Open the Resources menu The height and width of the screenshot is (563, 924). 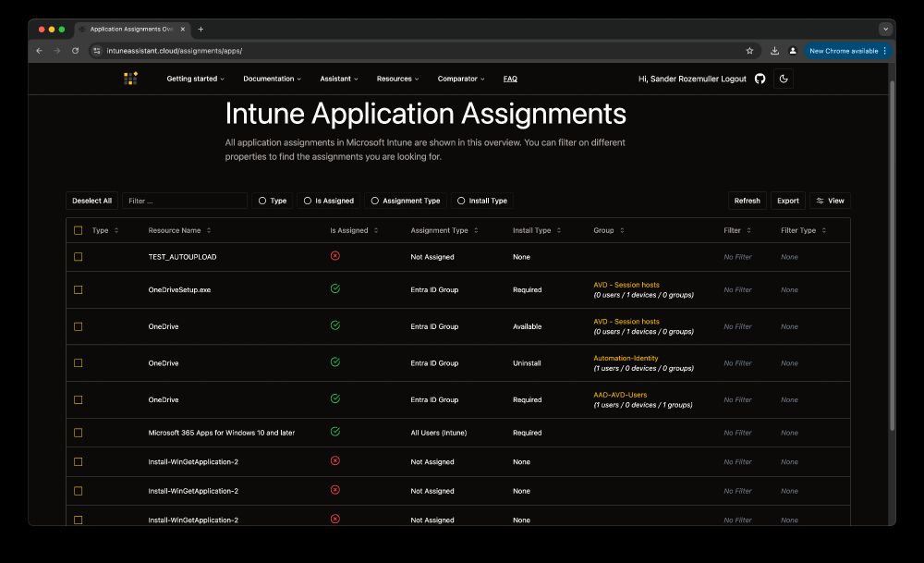coord(397,79)
